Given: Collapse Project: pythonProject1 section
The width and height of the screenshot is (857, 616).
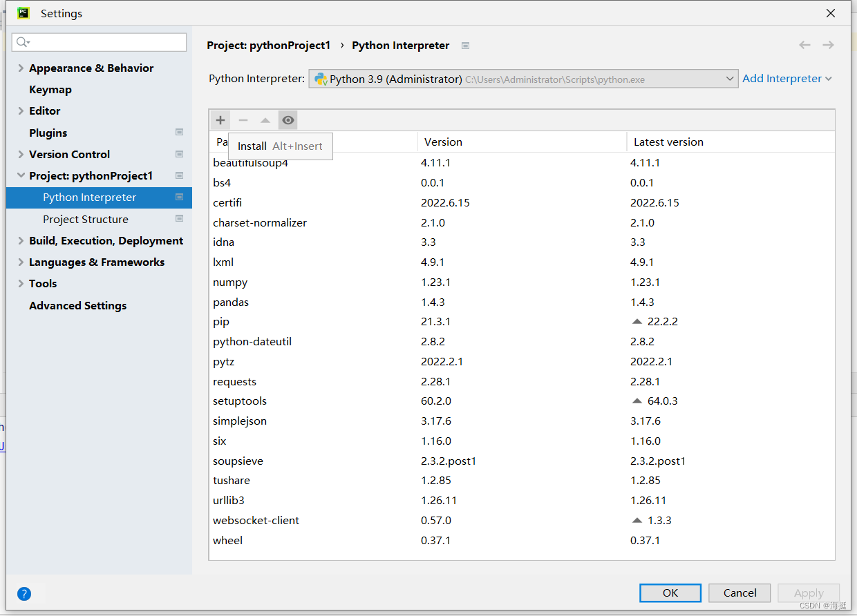Looking at the screenshot, I should 21,175.
